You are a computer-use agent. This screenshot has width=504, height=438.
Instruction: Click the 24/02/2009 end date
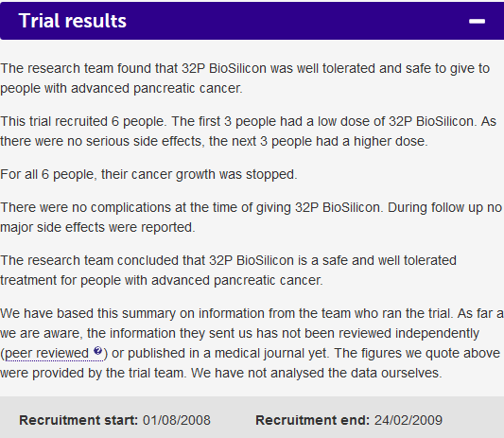click(x=408, y=420)
